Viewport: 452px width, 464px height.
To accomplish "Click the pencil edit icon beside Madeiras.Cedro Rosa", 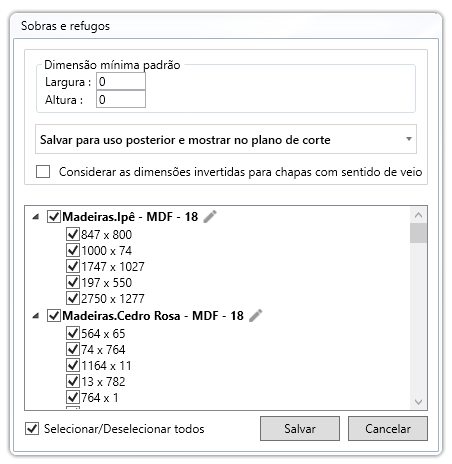I will tap(256, 316).
